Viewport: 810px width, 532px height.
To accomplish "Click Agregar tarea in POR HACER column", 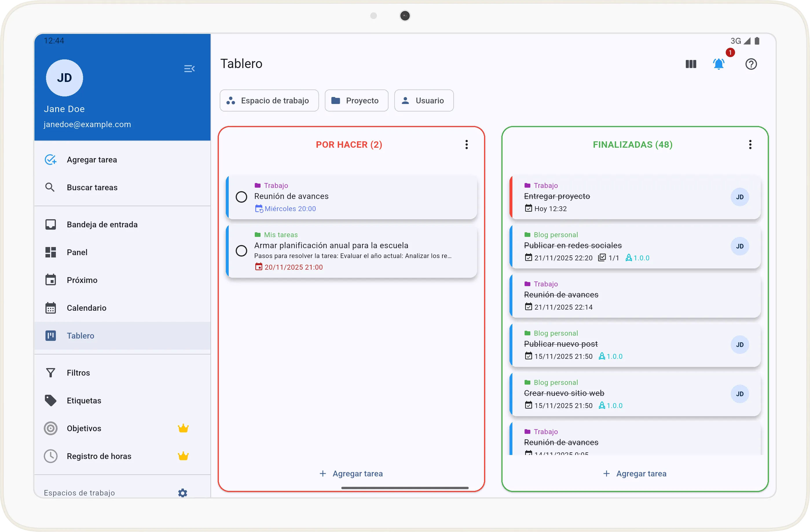I will [351, 474].
